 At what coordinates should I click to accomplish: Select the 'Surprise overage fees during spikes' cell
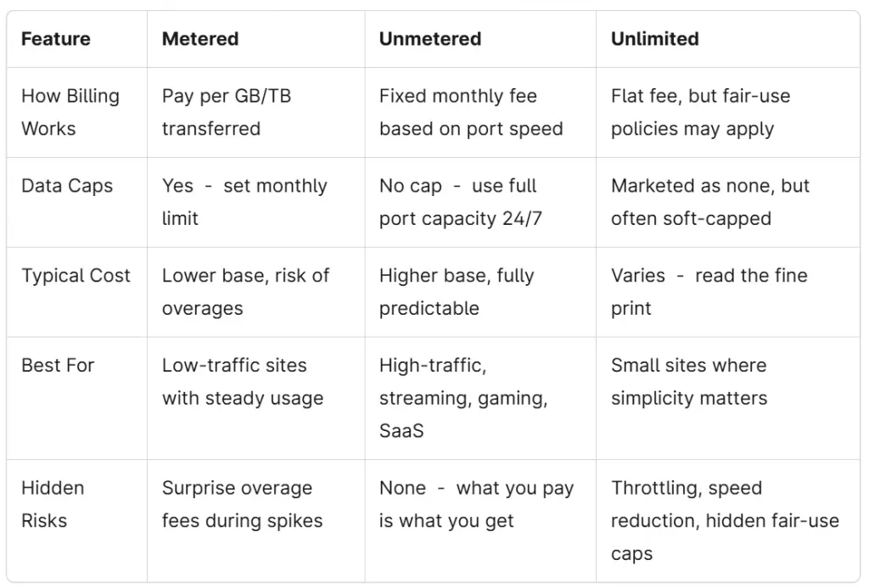(242, 504)
